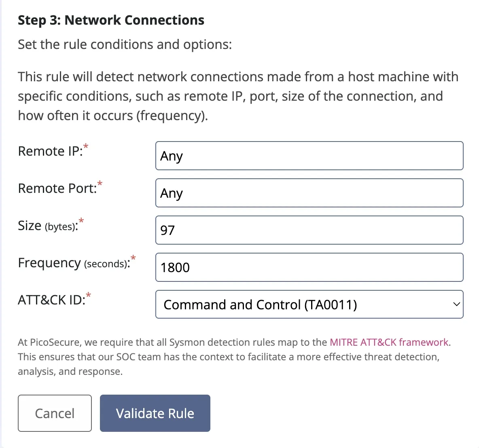Screen dimensions: 479x448
Task: Cancel the rule creation
Action: (x=55, y=413)
